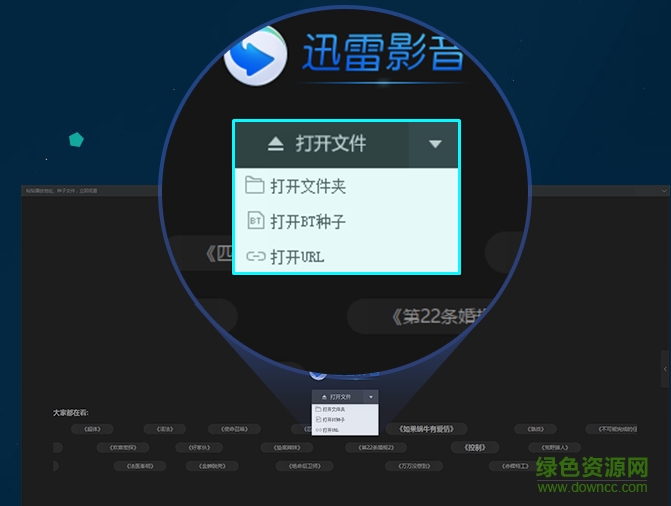Select the 《使命召唤》 tag

point(234,429)
